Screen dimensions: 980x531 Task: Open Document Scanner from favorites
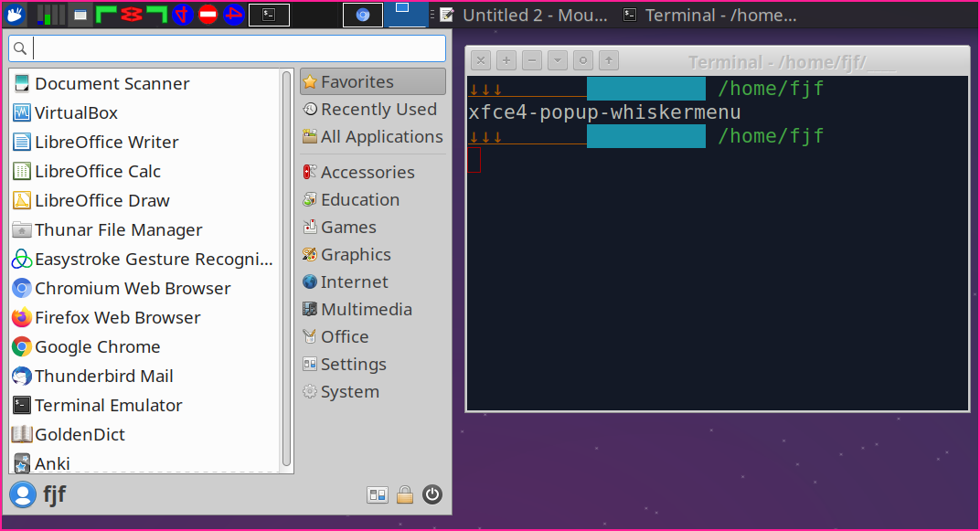click(145, 84)
